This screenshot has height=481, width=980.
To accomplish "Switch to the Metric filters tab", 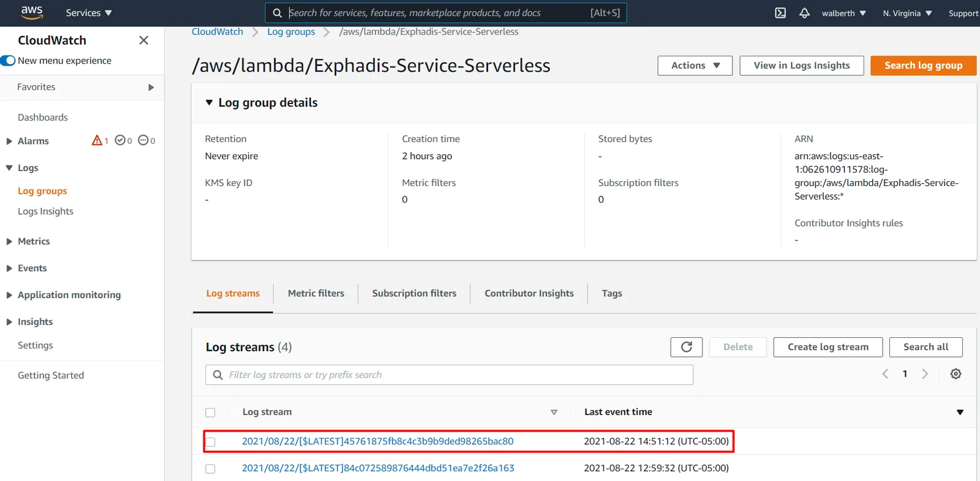I will [x=316, y=294].
